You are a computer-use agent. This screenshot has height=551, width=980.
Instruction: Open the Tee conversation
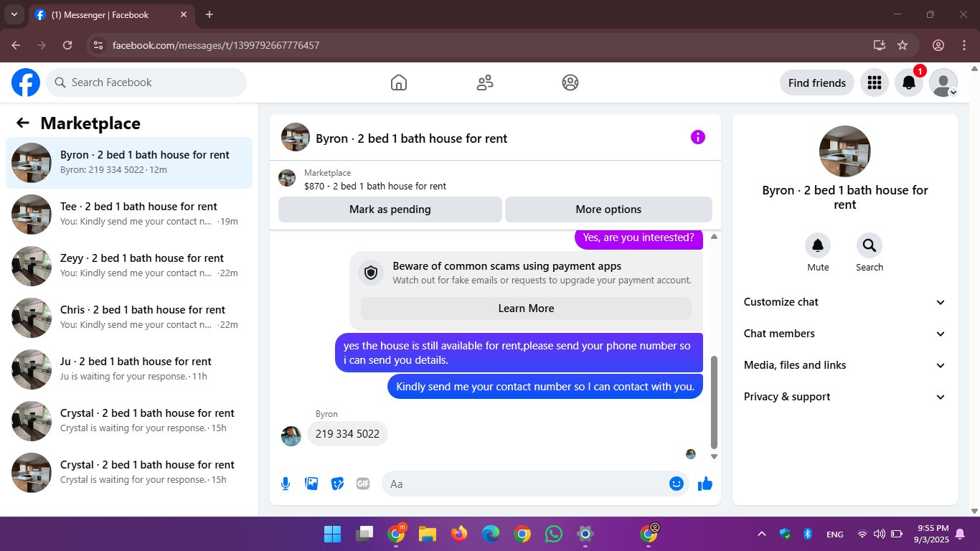129,215
